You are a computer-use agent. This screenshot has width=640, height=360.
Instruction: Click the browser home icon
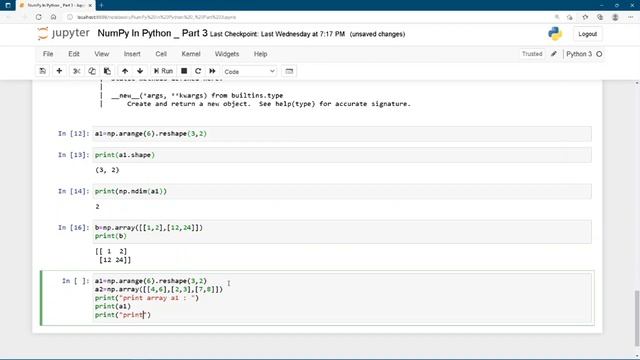(x=53, y=17)
